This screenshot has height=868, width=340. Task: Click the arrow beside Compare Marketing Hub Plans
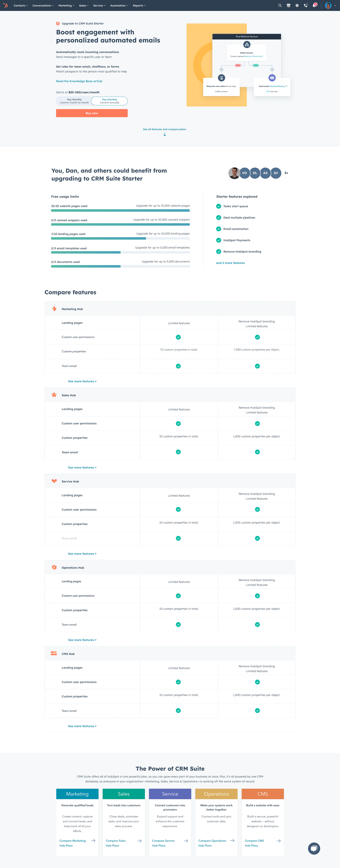[93, 840]
